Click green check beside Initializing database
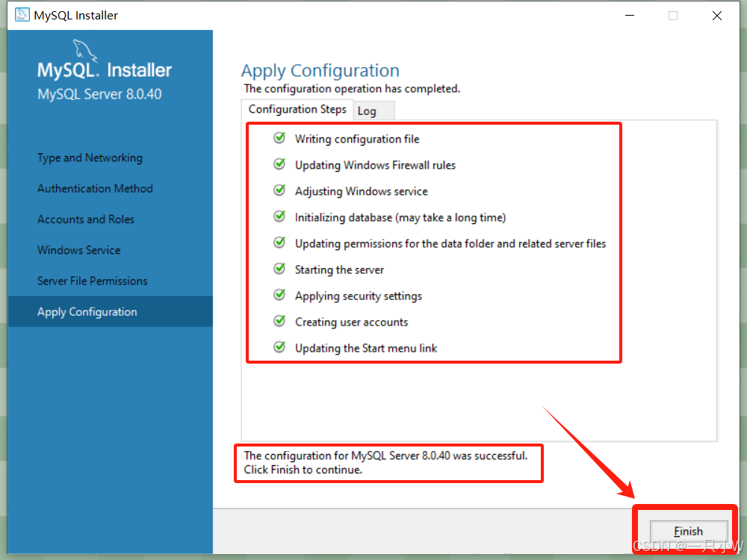The image size is (747, 560). tap(279, 217)
